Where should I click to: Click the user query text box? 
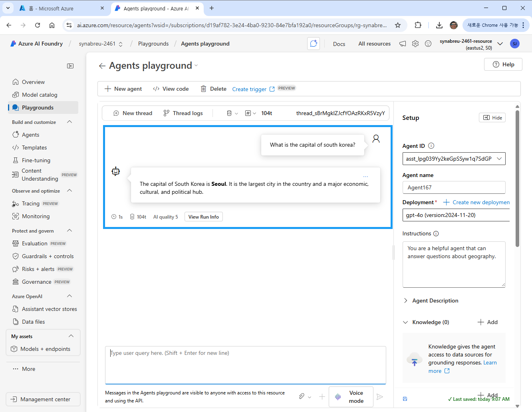coord(246,365)
